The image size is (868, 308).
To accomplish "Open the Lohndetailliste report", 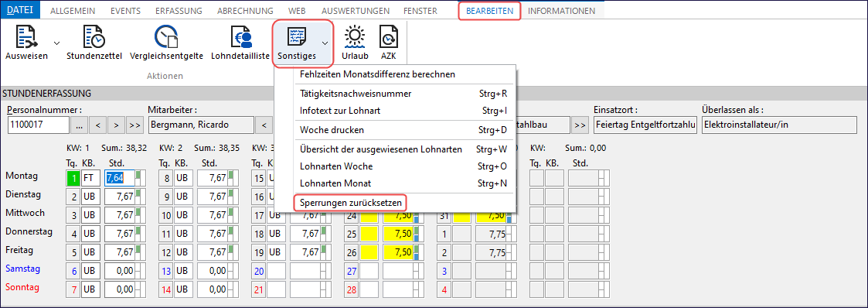I will point(240,43).
